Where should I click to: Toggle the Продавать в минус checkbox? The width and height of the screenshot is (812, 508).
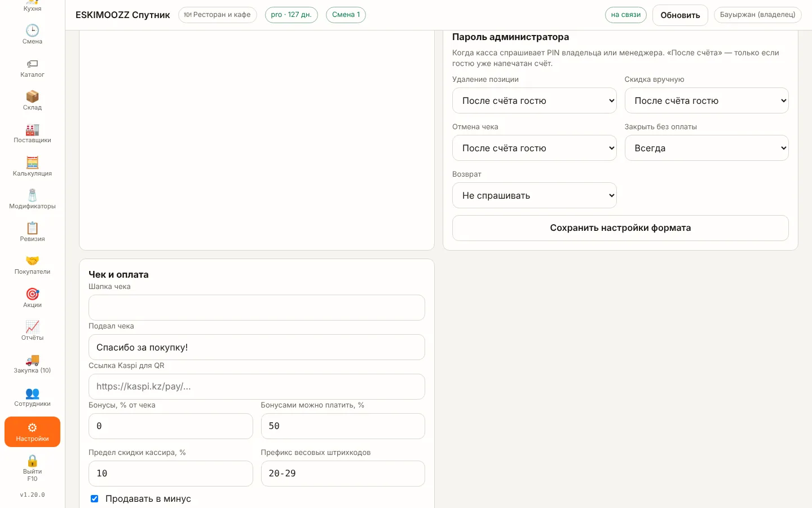(x=95, y=498)
